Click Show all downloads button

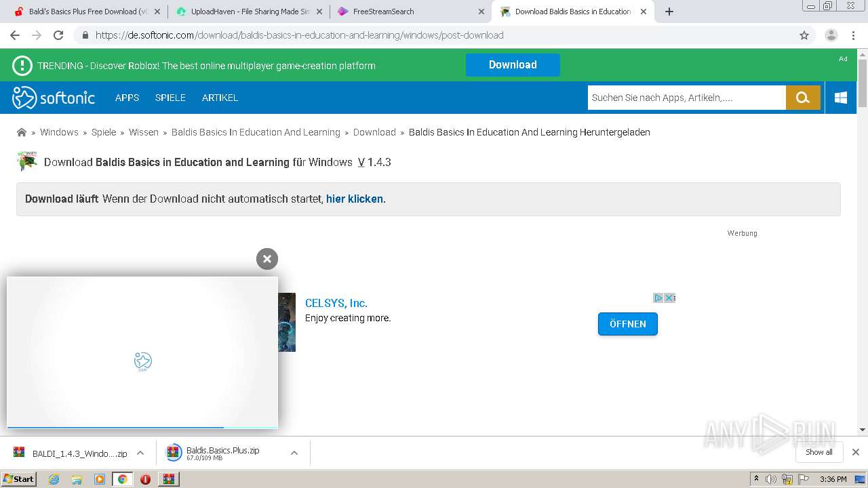819,452
